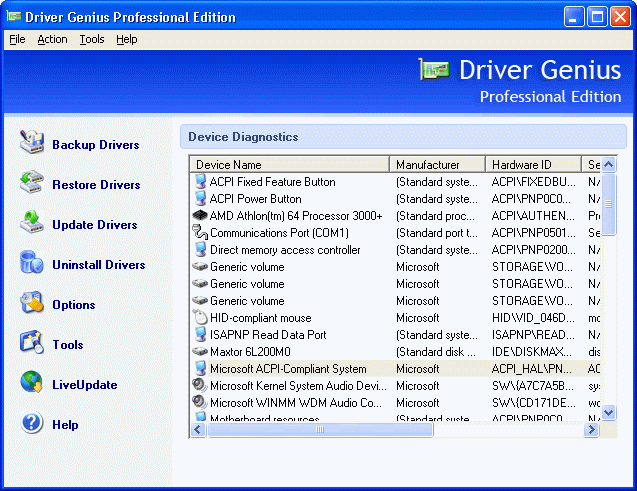Screen dimensions: 637x491
Task: Open the Tools menu in menu bar
Action: [92, 39]
